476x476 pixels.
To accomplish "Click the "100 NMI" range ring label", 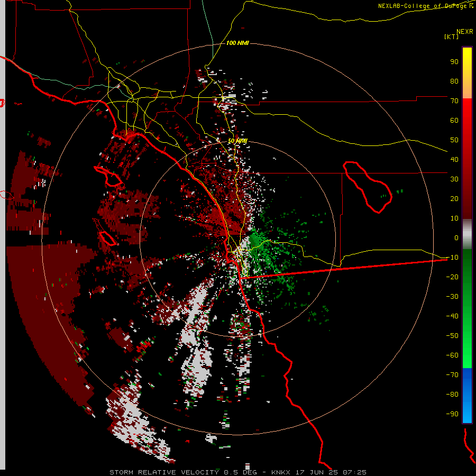I will [237, 43].
